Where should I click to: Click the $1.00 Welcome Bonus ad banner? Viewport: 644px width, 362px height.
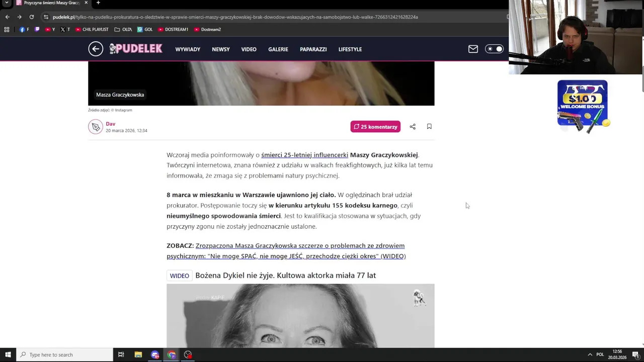click(x=583, y=106)
